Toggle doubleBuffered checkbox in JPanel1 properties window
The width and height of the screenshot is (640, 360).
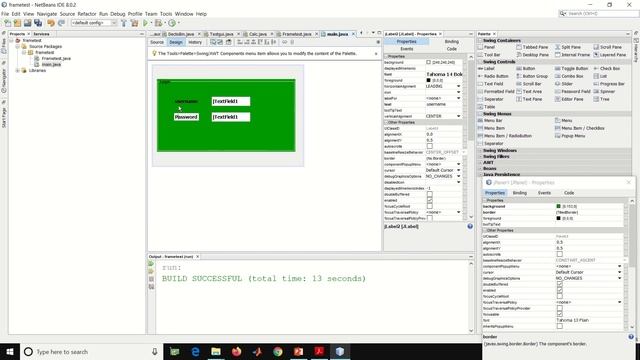coord(560,284)
